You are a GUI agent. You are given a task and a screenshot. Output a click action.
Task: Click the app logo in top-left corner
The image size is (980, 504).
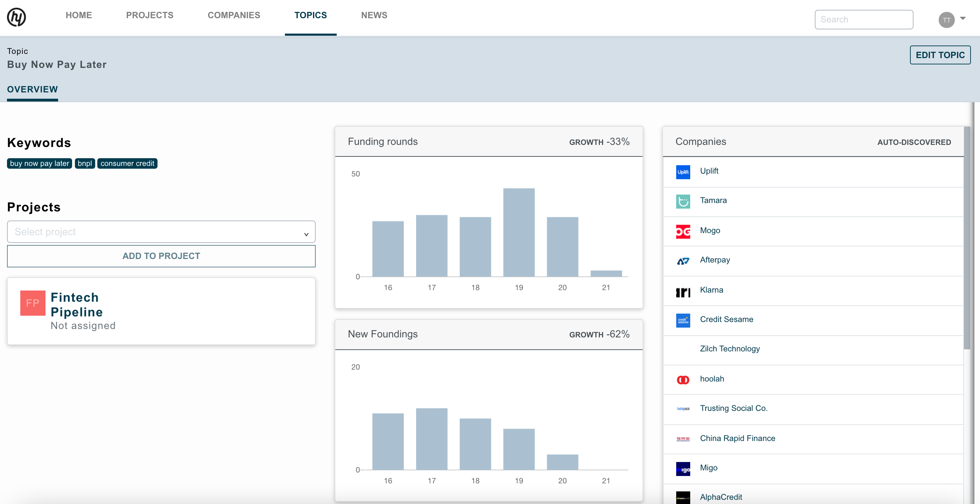coord(16,17)
